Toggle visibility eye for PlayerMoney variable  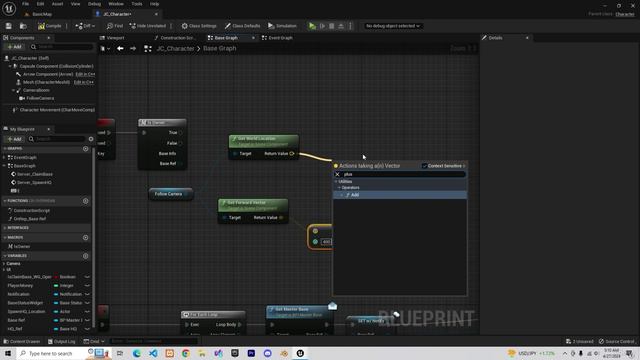tap(87, 286)
